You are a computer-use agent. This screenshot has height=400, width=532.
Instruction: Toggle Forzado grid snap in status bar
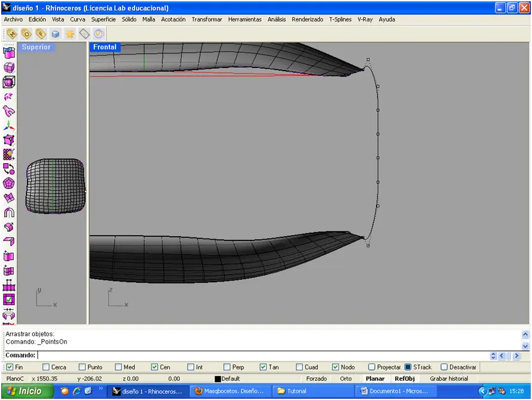coord(316,378)
